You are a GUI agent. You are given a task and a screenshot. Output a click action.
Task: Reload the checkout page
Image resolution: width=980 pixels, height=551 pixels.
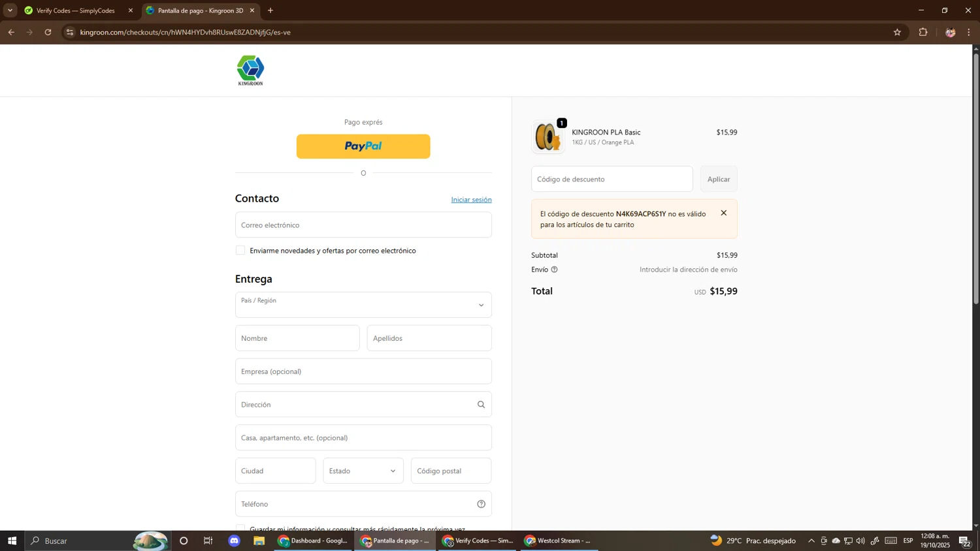(x=48, y=32)
